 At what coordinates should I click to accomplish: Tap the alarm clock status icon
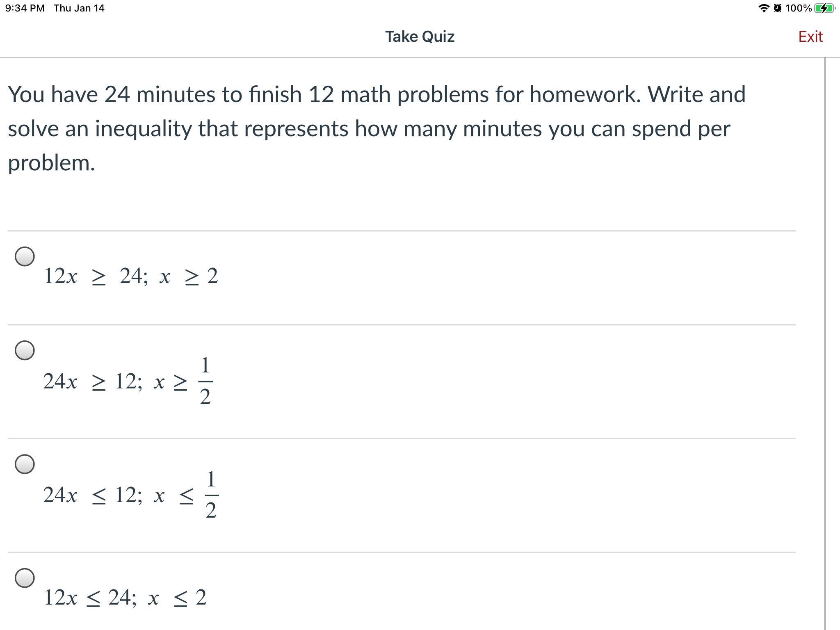pyautogui.click(x=777, y=8)
